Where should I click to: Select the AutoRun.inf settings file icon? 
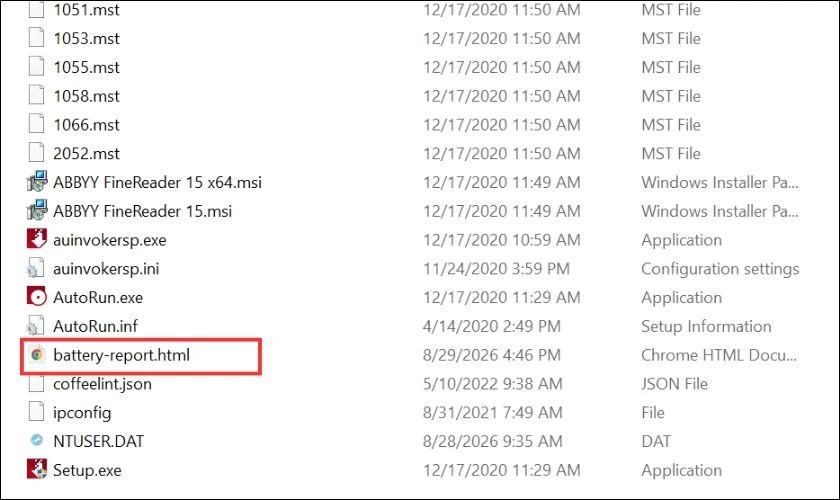[36, 326]
